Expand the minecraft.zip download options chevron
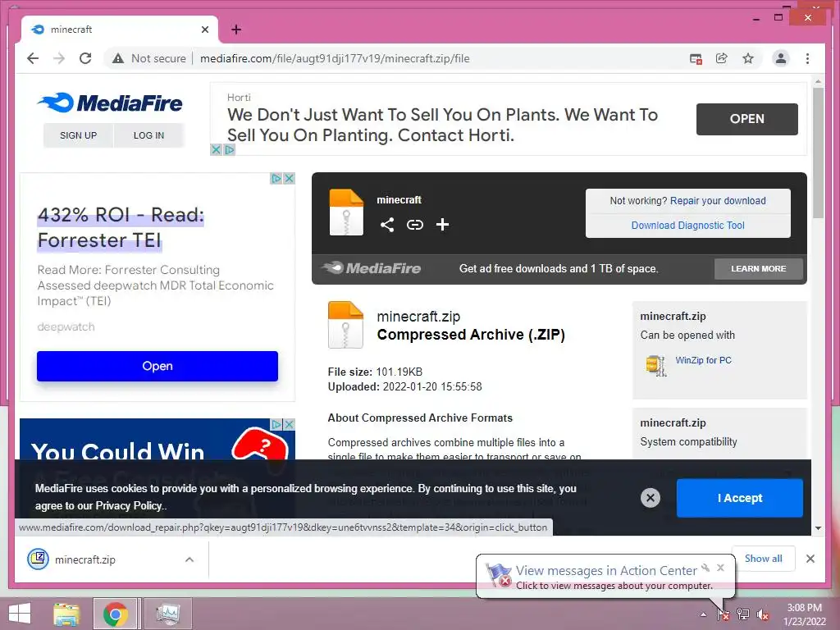 [189, 559]
